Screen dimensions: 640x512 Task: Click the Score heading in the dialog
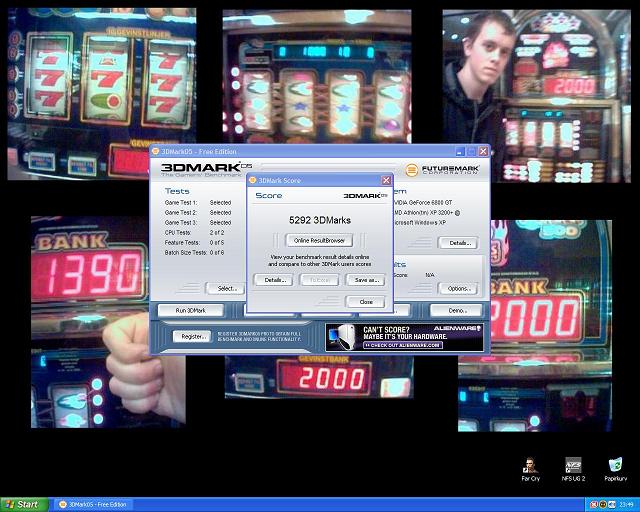[269, 196]
